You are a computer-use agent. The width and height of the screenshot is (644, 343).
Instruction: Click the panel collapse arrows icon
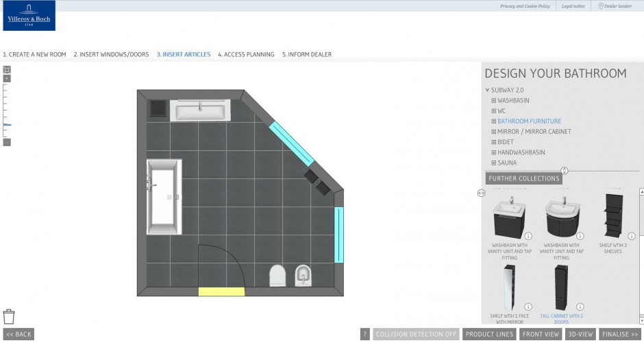point(481,193)
